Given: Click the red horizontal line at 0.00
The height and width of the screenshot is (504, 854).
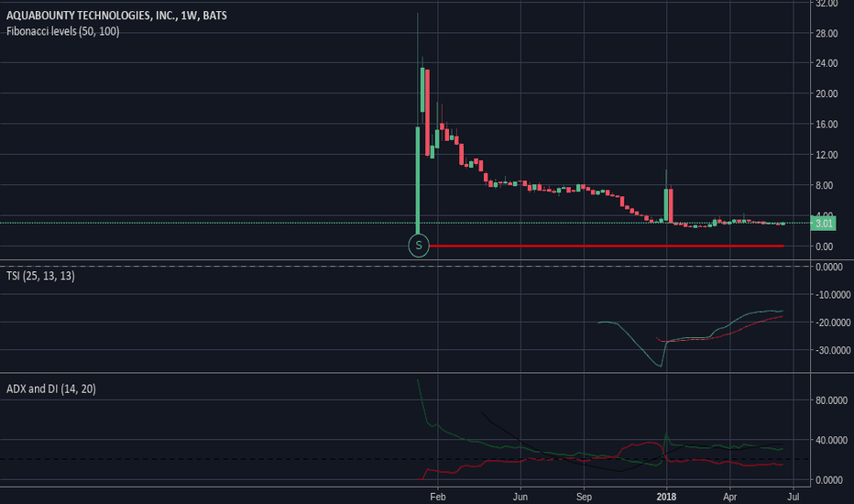Looking at the screenshot, I should 607,247.
